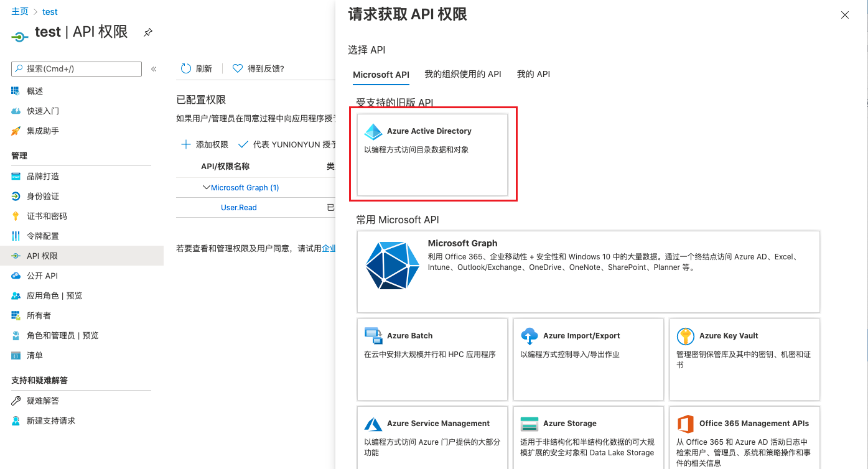Open the Azure Import/Export tile
Viewport: 868px width, 469px height.
click(588, 359)
